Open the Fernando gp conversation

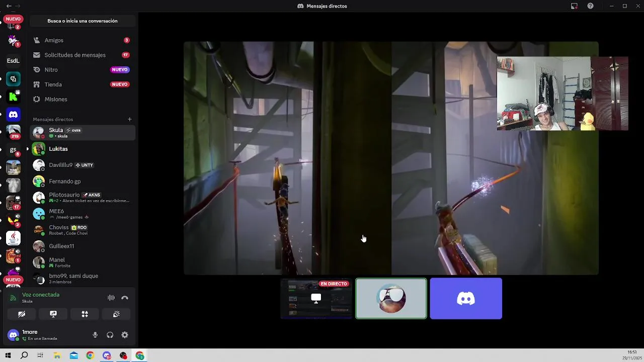(83, 181)
